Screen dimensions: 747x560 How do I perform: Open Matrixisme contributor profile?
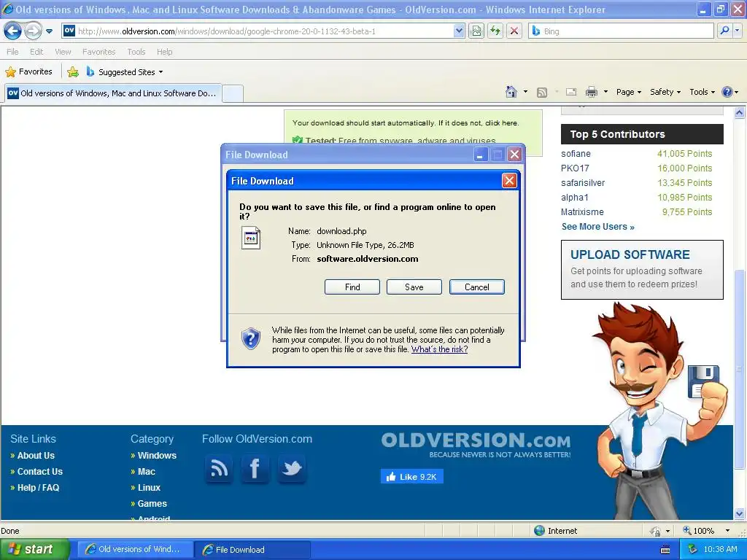click(x=582, y=212)
